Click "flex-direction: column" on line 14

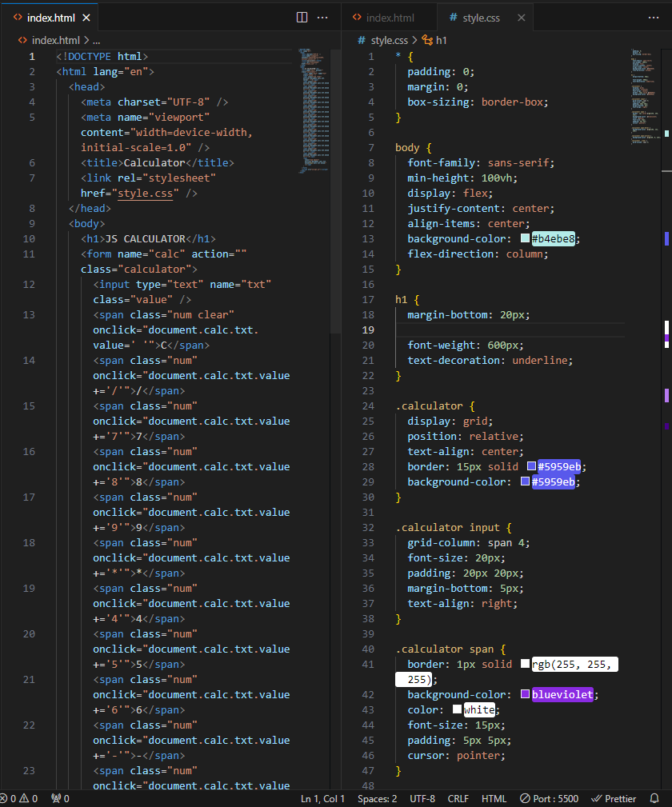point(478,254)
